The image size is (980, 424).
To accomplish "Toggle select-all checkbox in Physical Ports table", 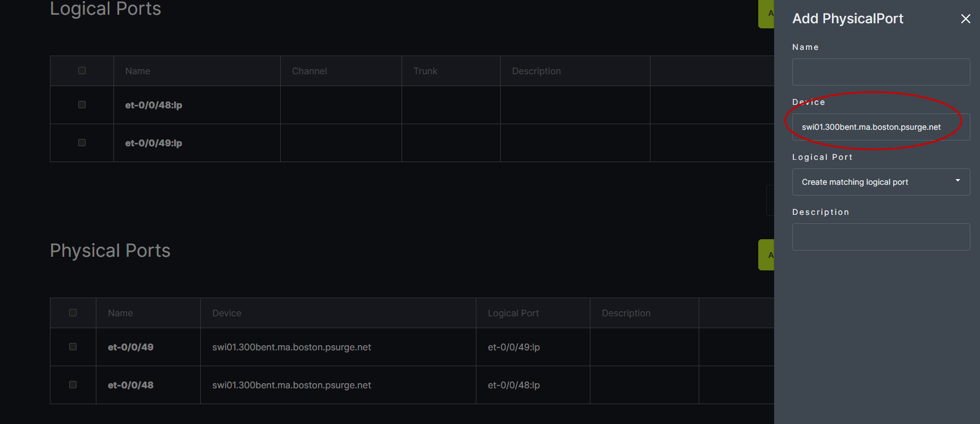I will (73, 313).
